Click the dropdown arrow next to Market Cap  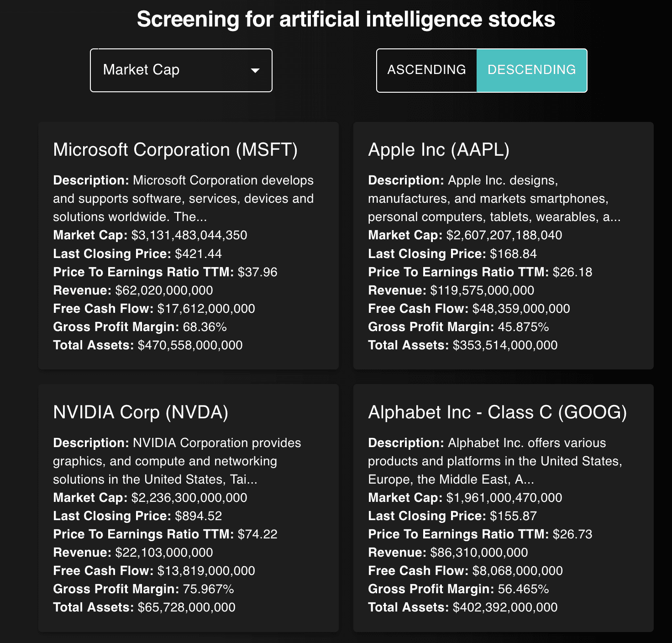coord(255,70)
